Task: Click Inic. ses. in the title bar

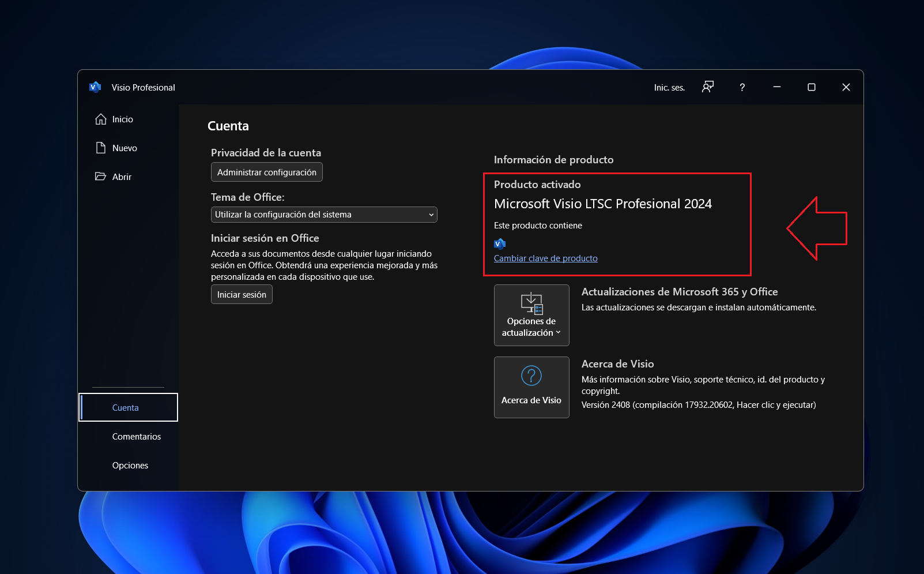Action: pos(669,88)
